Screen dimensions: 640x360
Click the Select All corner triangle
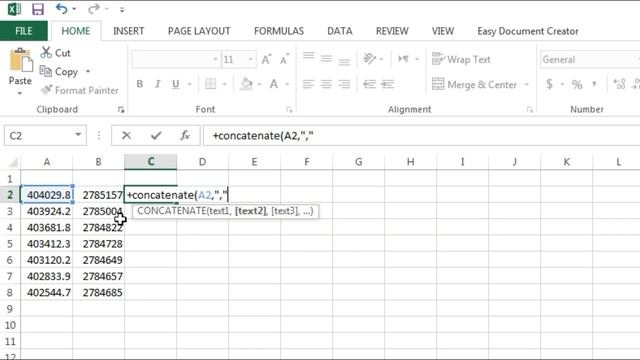[12, 162]
